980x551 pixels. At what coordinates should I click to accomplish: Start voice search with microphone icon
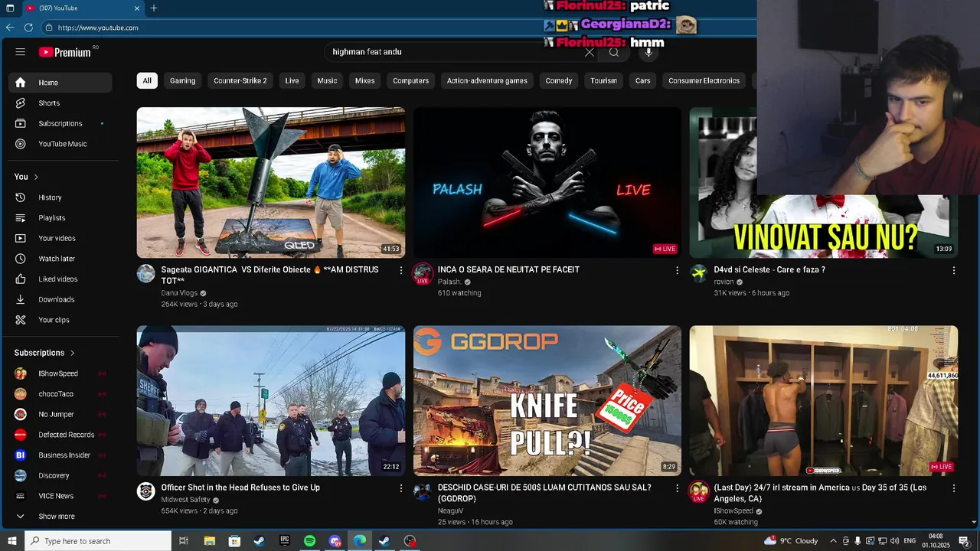648,52
